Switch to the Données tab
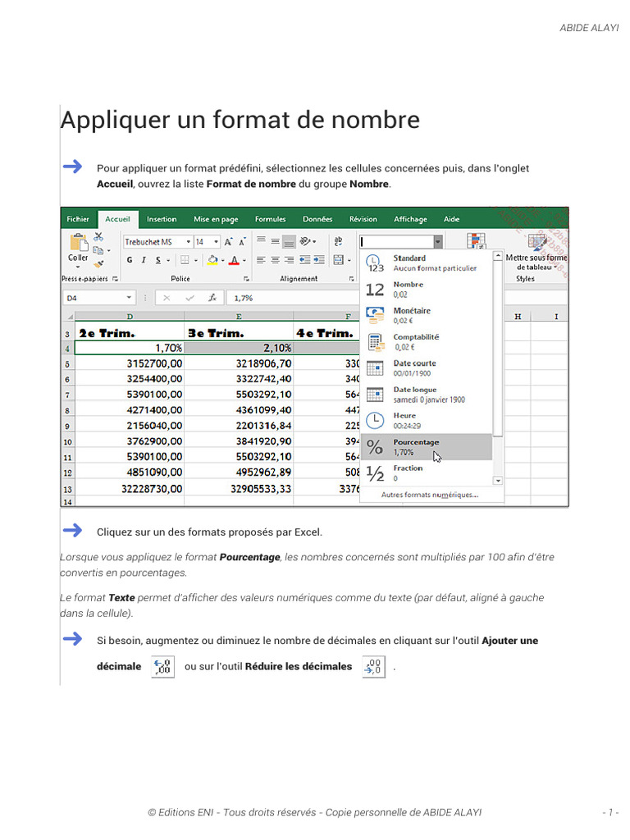The width and height of the screenshot is (630, 840). coord(317,219)
